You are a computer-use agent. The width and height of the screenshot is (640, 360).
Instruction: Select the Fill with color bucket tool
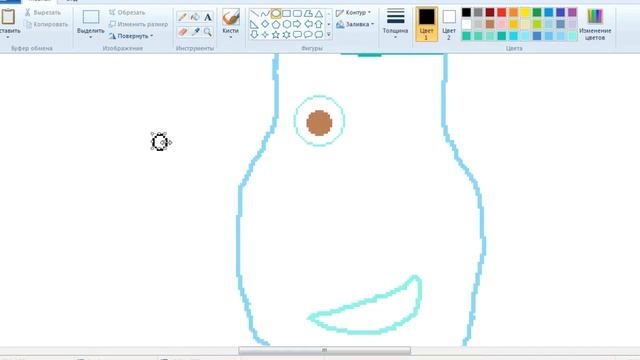(196, 17)
